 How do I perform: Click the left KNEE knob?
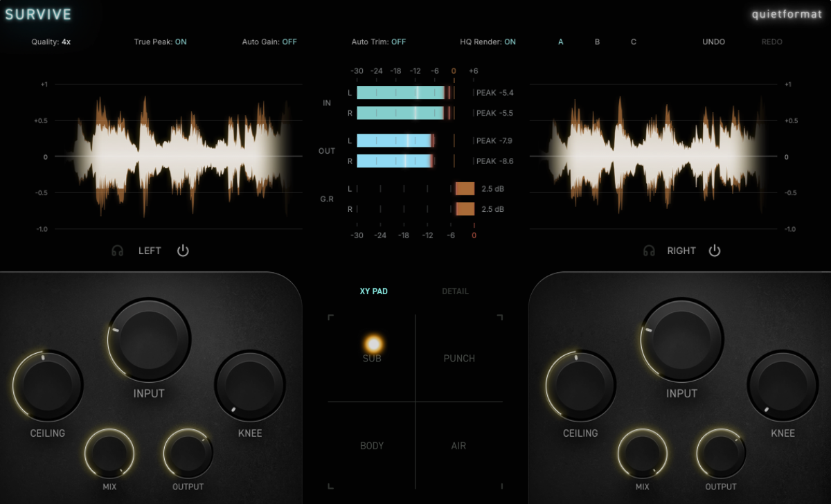click(250, 386)
